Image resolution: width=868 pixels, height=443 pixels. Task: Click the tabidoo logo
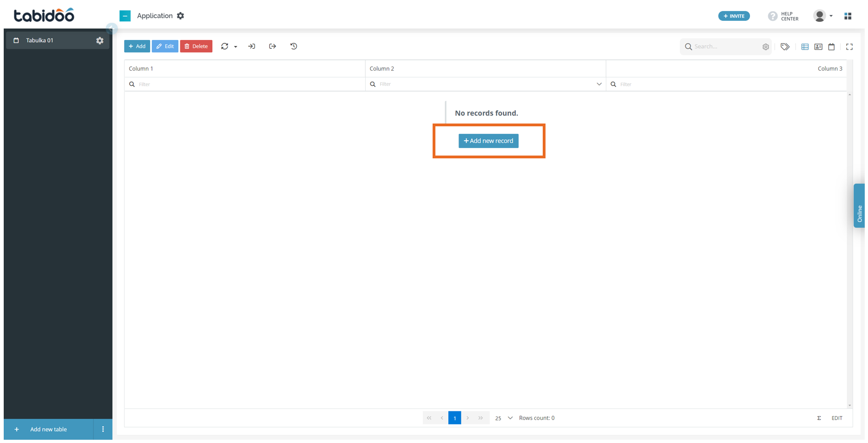coord(44,15)
